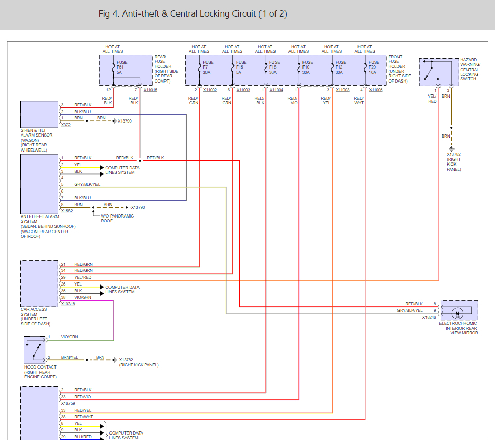Click the RED/WHT wire label at pin 38
Image resolution: width=495 pixels, height=448 pixels.
click(84, 417)
